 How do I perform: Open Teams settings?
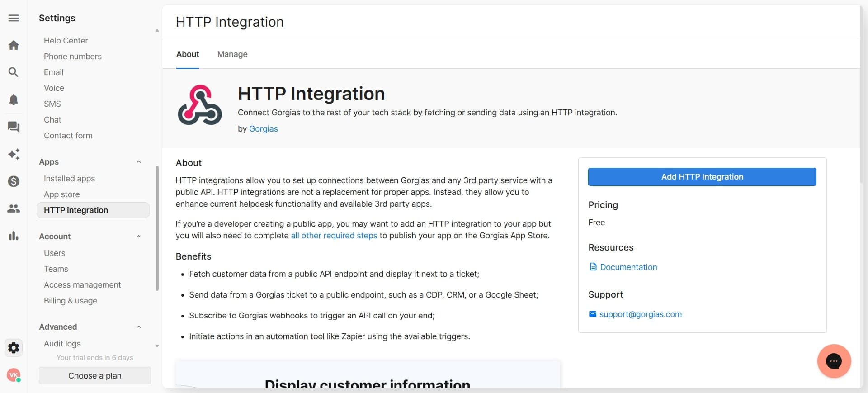tap(56, 269)
